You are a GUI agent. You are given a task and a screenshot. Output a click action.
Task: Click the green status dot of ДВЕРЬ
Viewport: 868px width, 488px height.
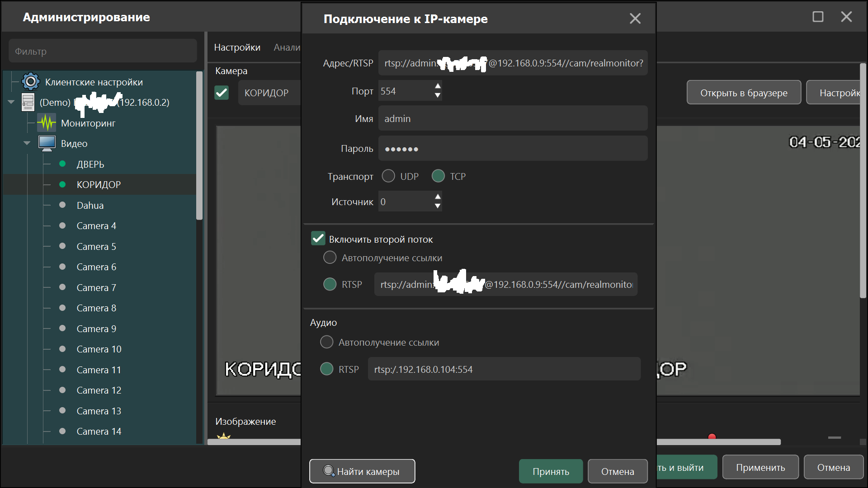62,164
